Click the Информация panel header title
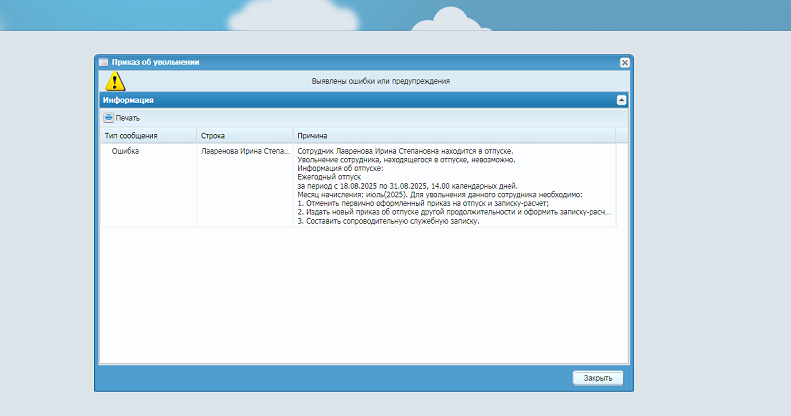Image resolution: width=791 pixels, height=416 pixels. [x=128, y=100]
